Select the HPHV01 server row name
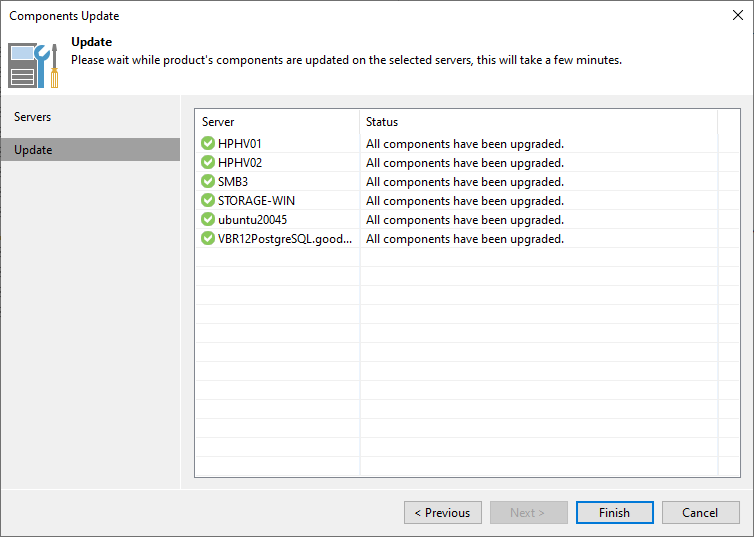 point(239,144)
